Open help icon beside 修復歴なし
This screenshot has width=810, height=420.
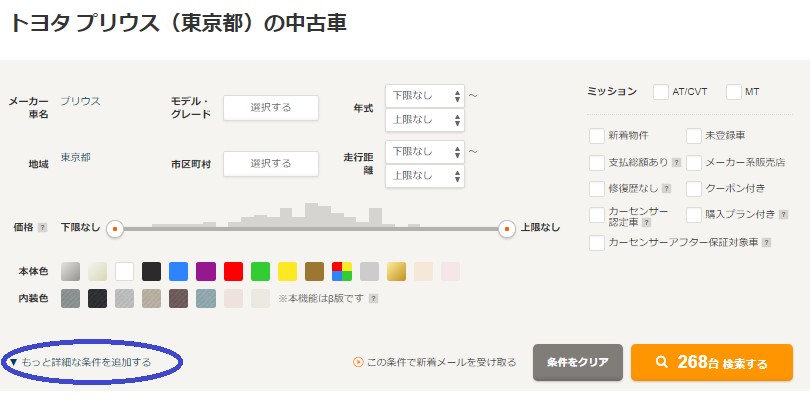pyautogui.click(x=666, y=189)
